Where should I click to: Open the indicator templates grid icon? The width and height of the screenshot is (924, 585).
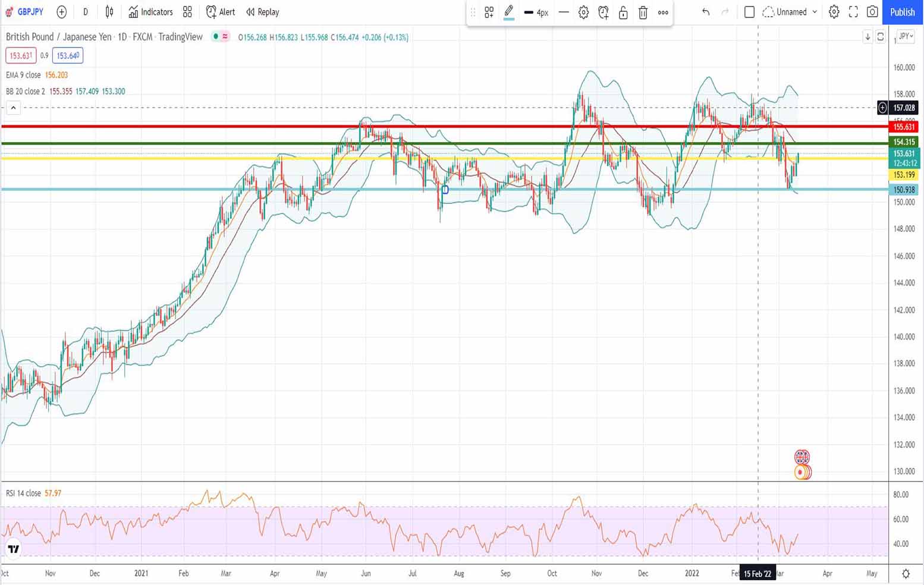click(187, 12)
